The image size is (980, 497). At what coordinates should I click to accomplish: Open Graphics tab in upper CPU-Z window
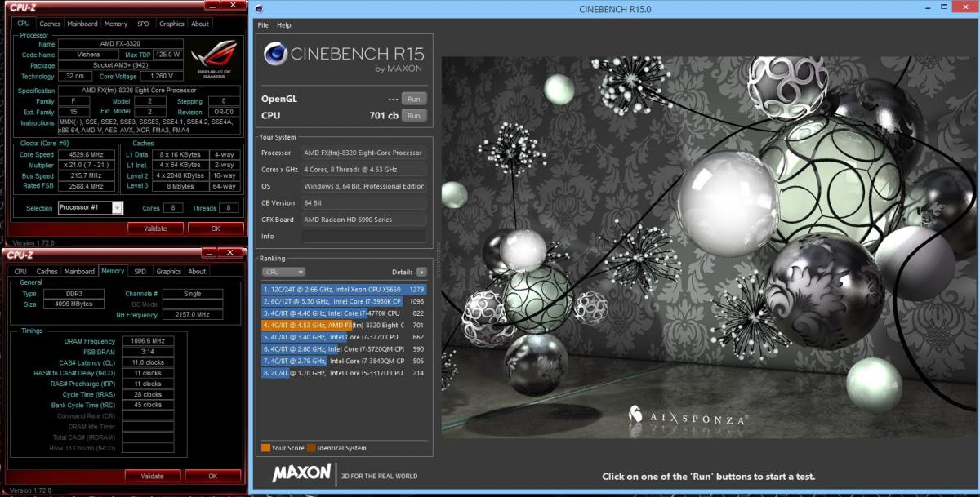tap(171, 24)
